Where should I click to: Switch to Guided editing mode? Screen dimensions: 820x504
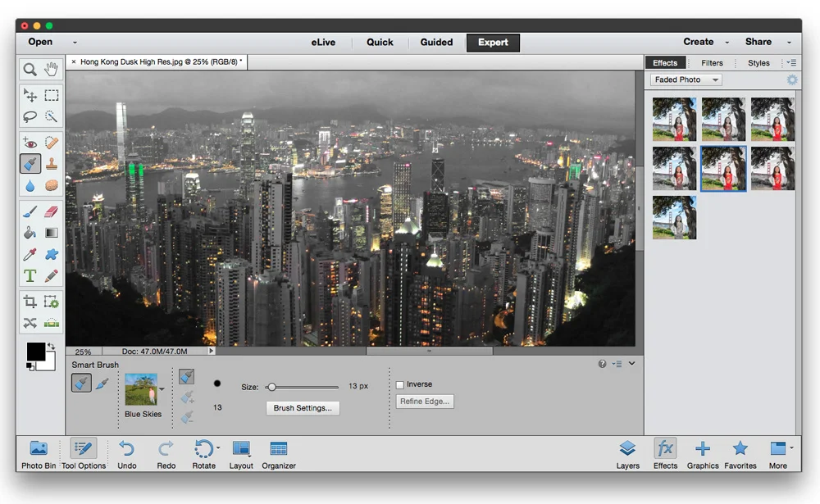coord(436,42)
